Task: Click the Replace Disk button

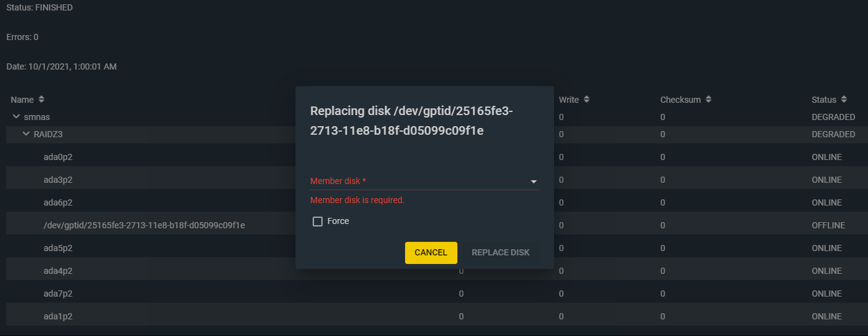Action: (x=500, y=252)
